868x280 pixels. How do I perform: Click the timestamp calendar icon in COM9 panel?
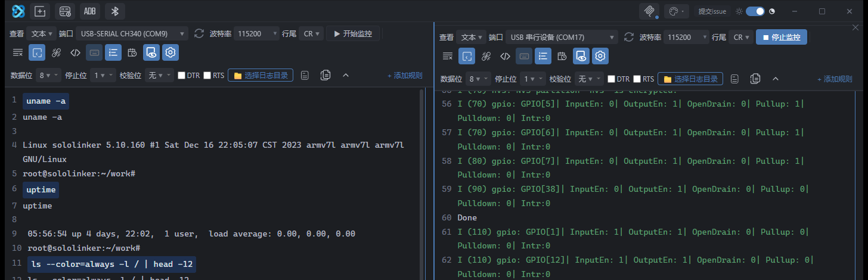coord(132,52)
